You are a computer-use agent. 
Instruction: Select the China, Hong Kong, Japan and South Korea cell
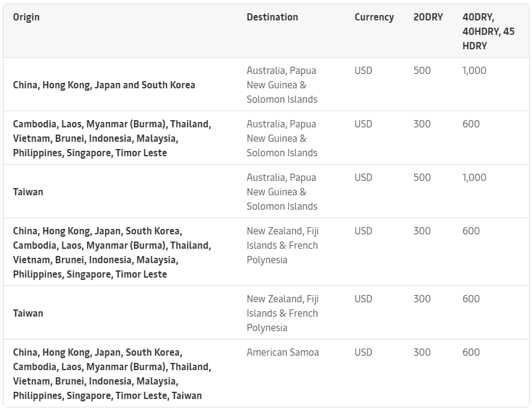104,85
